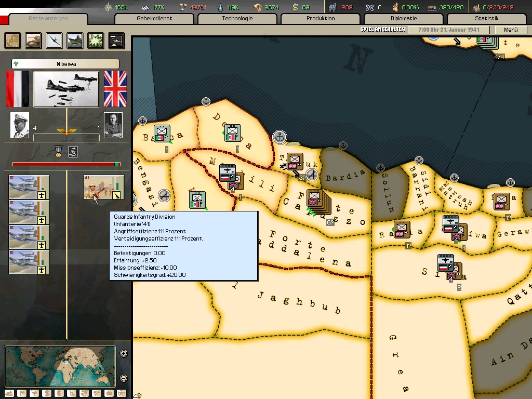Open the Diplomatie tab
Image resolution: width=532 pixels, height=399 pixels.
tap(404, 19)
